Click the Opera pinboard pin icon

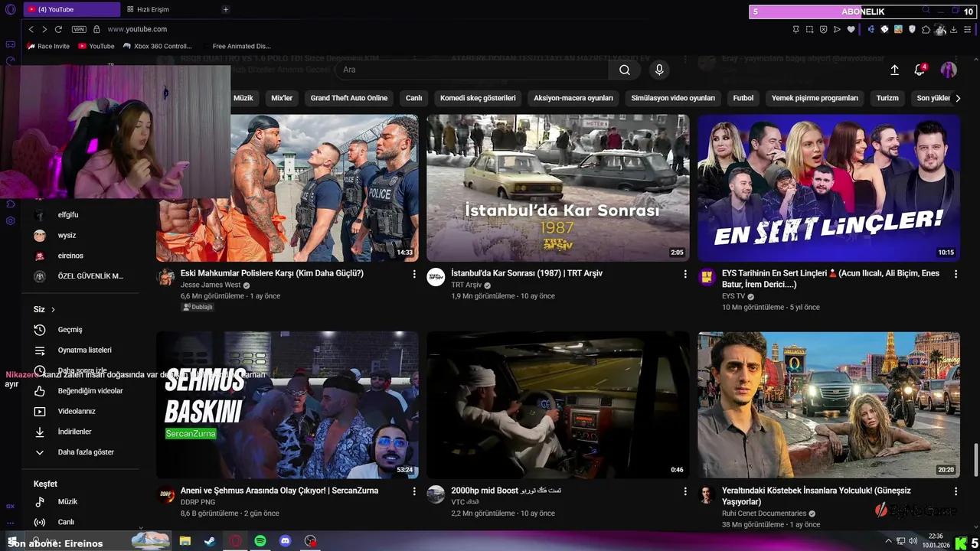[796, 29]
